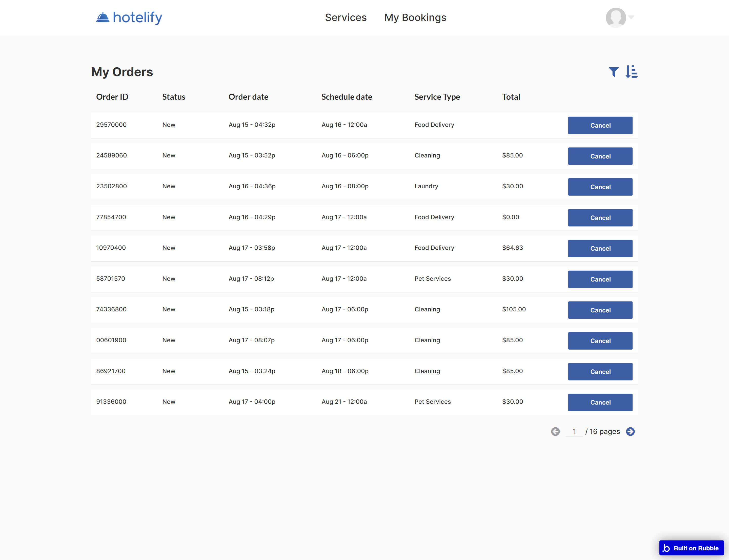Cancel order 74336800
Screen dimensions: 729x560
(600, 310)
